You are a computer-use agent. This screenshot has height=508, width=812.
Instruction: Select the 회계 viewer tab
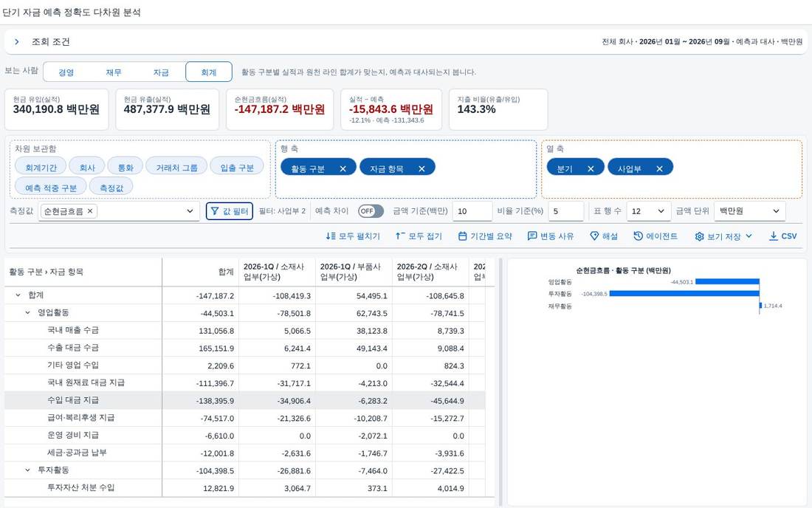(x=209, y=72)
